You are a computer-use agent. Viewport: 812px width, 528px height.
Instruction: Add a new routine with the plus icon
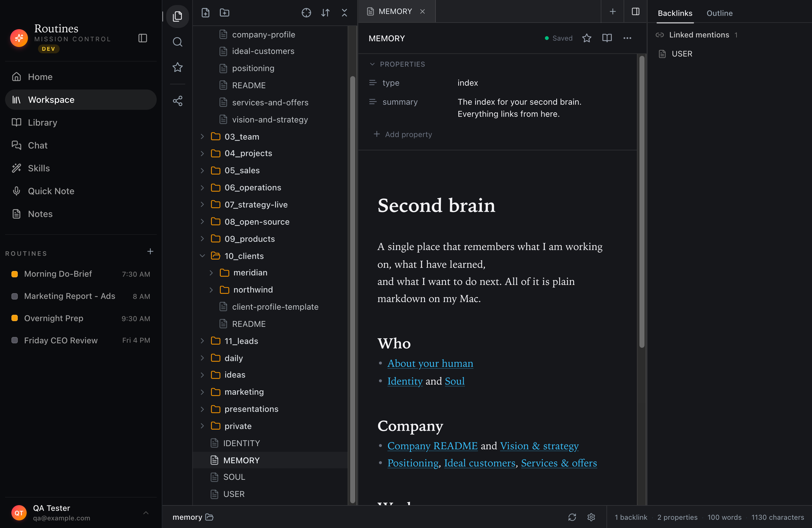coord(150,252)
